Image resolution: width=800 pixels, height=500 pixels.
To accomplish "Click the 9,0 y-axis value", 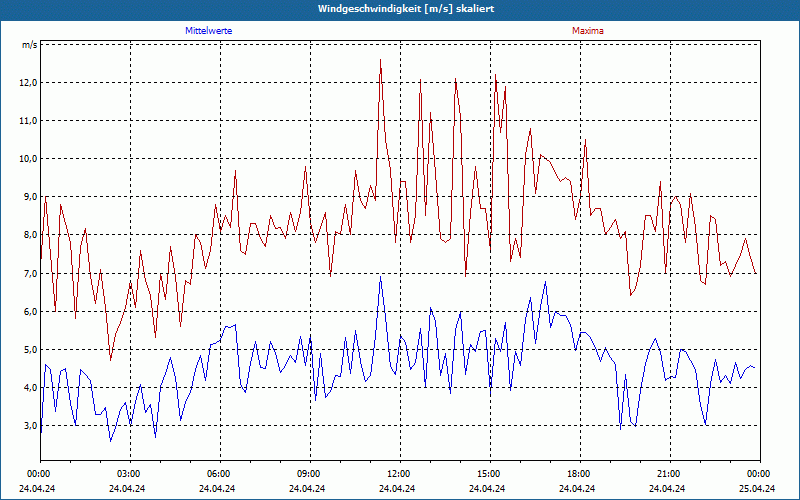I will pos(30,197).
